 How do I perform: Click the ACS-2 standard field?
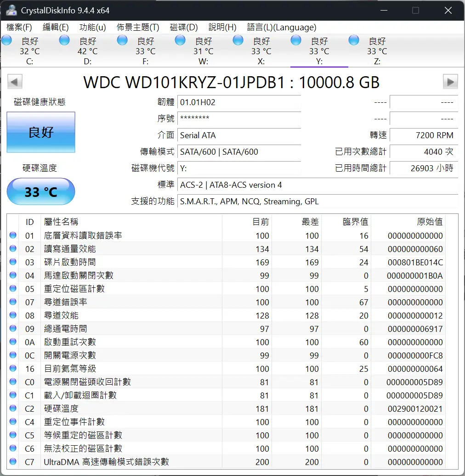318,185
